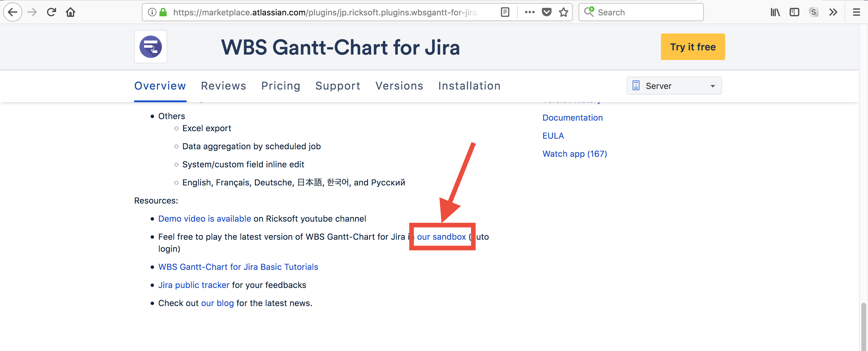Screen dimensions: 868x351
Task: Open the Demo video is available link
Action: coord(205,219)
